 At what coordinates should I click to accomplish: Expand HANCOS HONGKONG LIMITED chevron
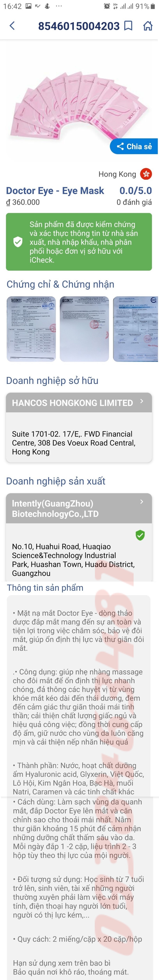coord(142,401)
